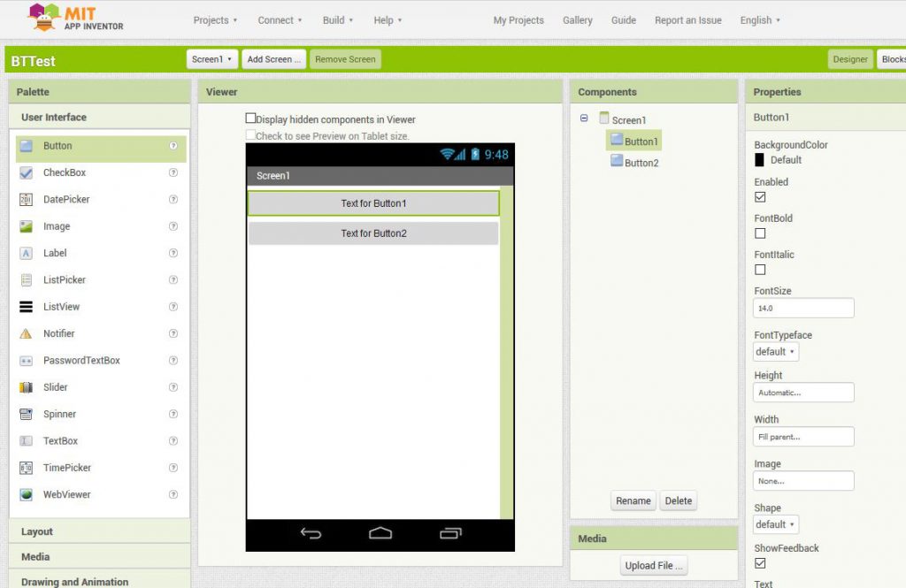Select the TextBox palette icon
906x588 pixels.
[26, 440]
